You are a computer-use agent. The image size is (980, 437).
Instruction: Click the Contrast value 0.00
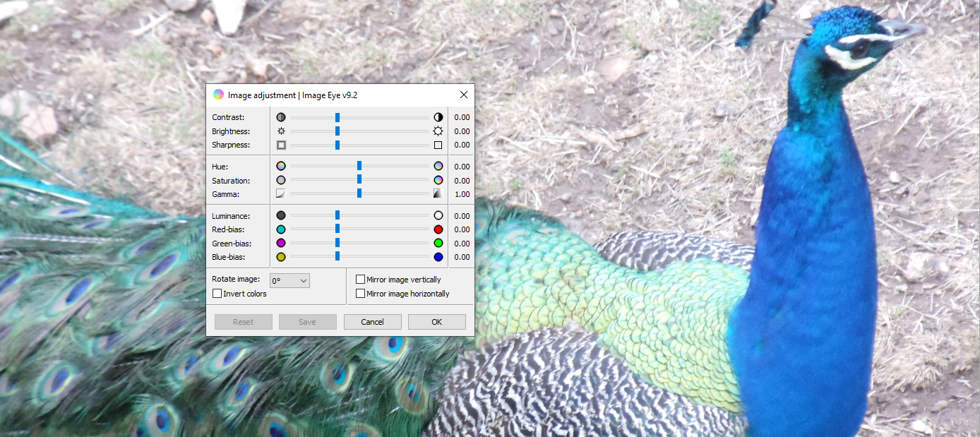pos(462,118)
